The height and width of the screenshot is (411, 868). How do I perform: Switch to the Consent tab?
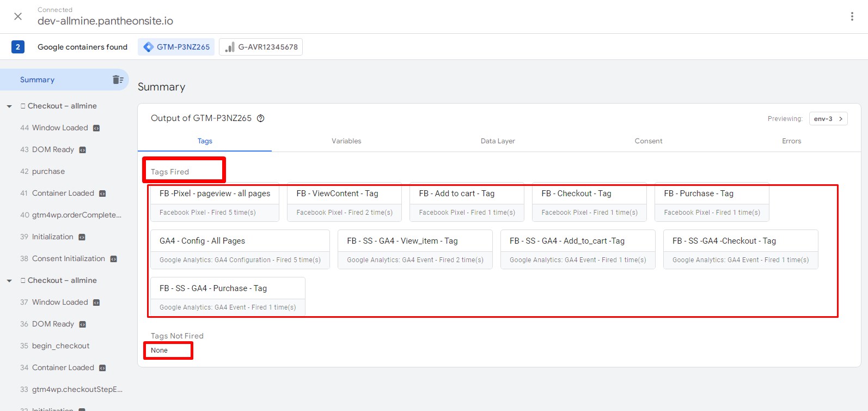(x=649, y=141)
